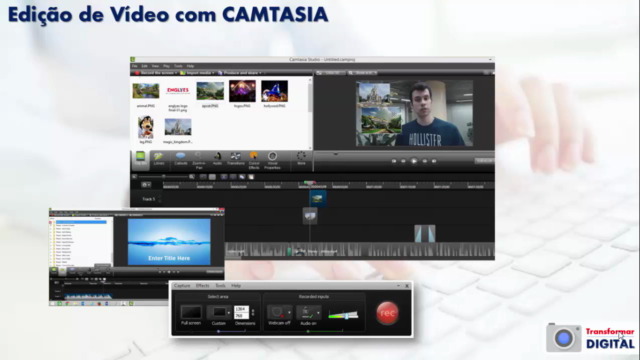Click the timeline zoom-out icon
Image resolution: width=640 pixels, height=360 pixels.
click(x=135, y=177)
